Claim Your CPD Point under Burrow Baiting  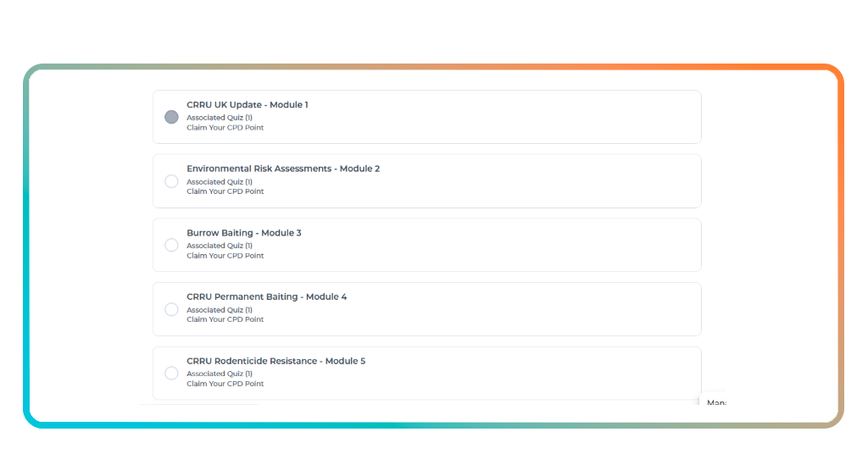(x=225, y=256)
